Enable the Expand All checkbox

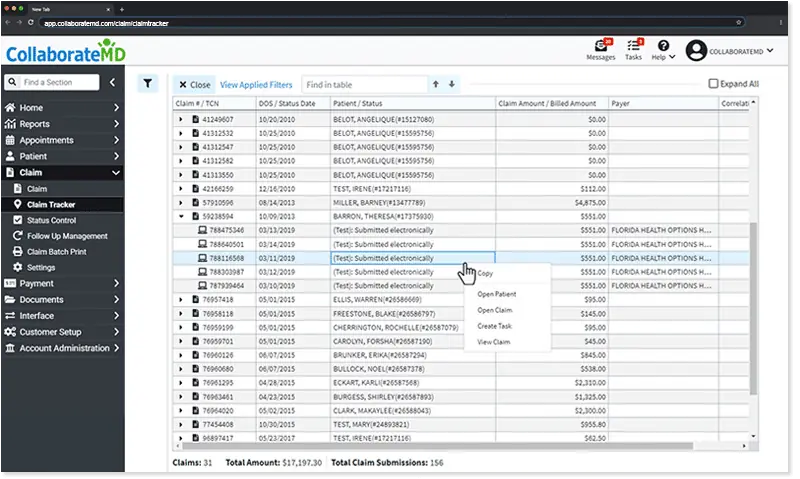point(713,85)
